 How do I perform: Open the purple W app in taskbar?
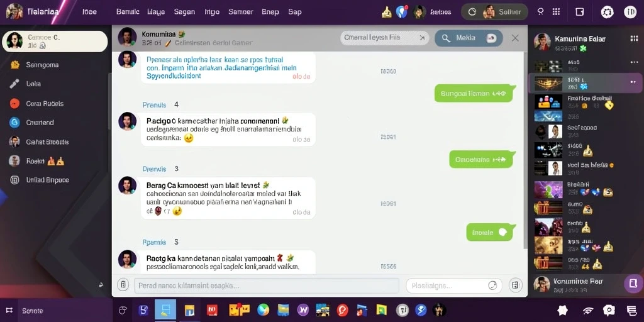(303, 310)
